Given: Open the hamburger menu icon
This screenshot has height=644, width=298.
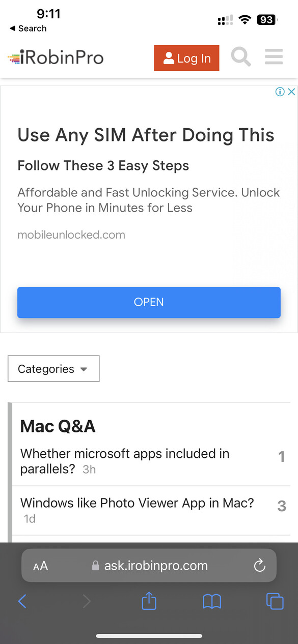Looking at the screenshot, I should pyautogui.click(x=274, y=56).
